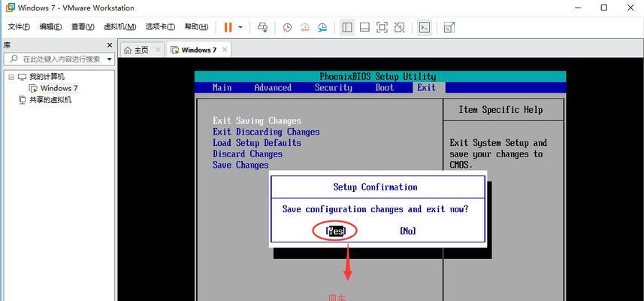Select the Exit BIOS menu
This screenshot has width=644, height=301.
[426, 87]
